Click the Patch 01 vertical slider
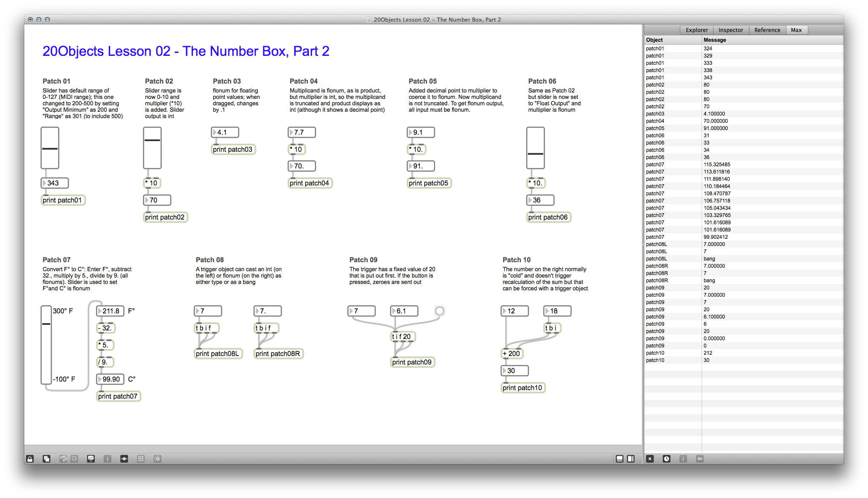 pos(50,148)
